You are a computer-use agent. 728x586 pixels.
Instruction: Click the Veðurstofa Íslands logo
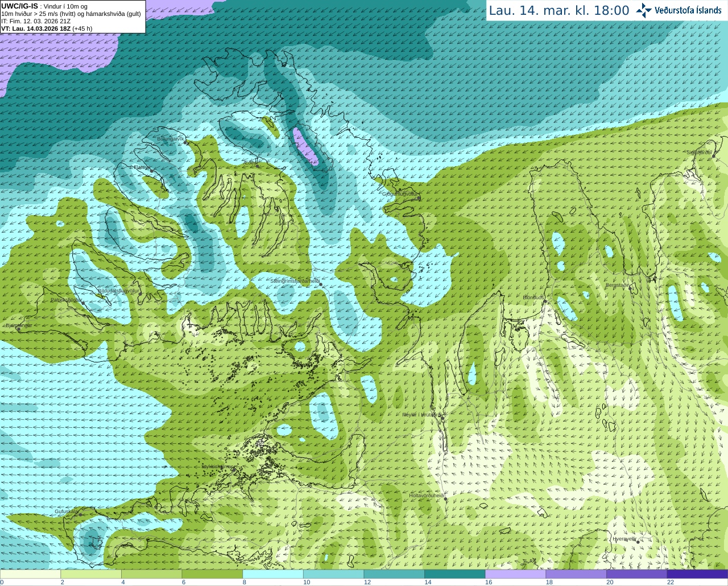click(x=679, y=10)
